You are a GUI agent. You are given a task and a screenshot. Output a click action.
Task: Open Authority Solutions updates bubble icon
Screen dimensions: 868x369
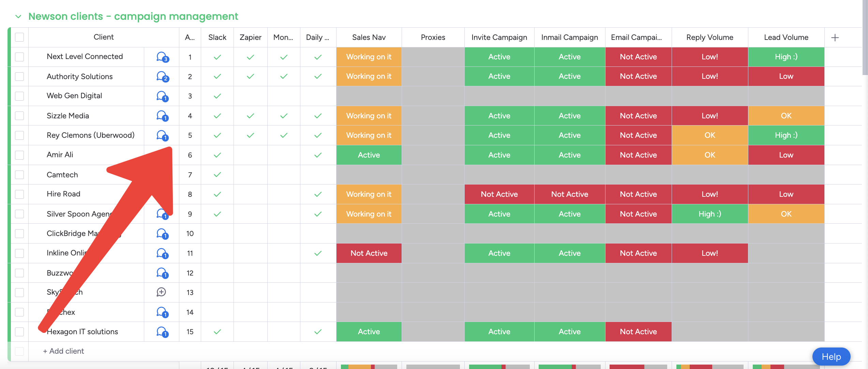(162, 76)
